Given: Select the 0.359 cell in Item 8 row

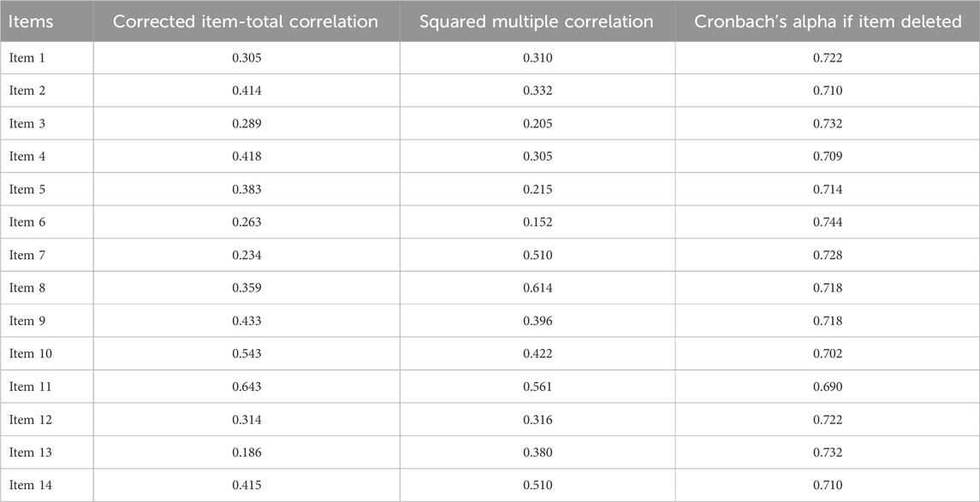Looking at the screenshot, I should point(246,288).
